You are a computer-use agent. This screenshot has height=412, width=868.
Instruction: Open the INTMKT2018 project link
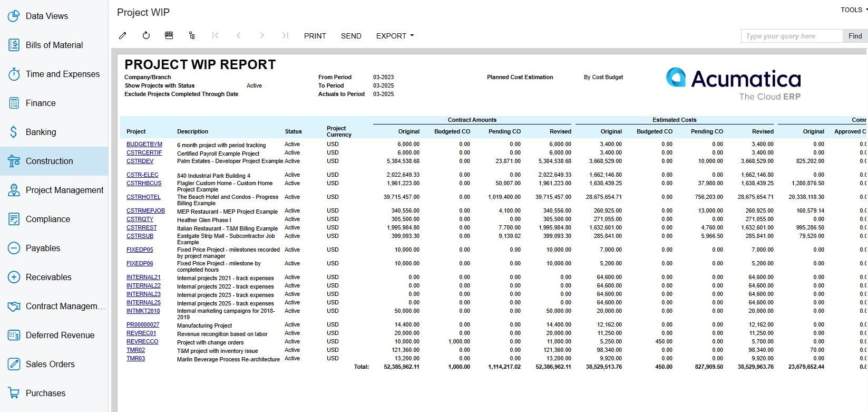(x=143, y=311)
